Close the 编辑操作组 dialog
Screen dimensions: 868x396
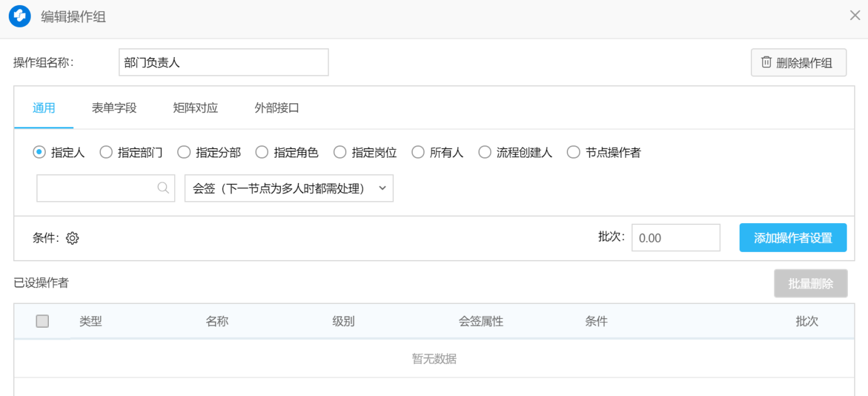(855, 16)
